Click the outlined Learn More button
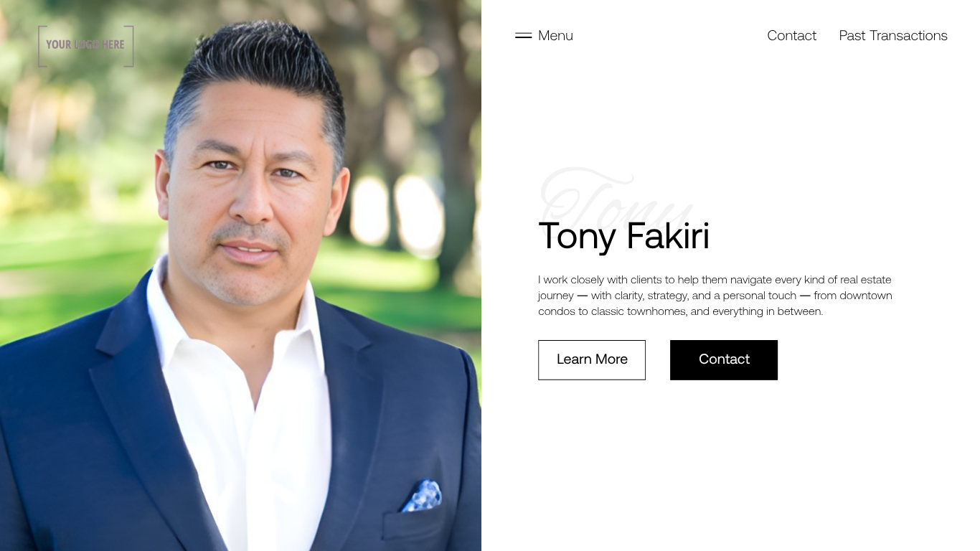This screenshot has width=980, height=551. (x=592, y=359)
